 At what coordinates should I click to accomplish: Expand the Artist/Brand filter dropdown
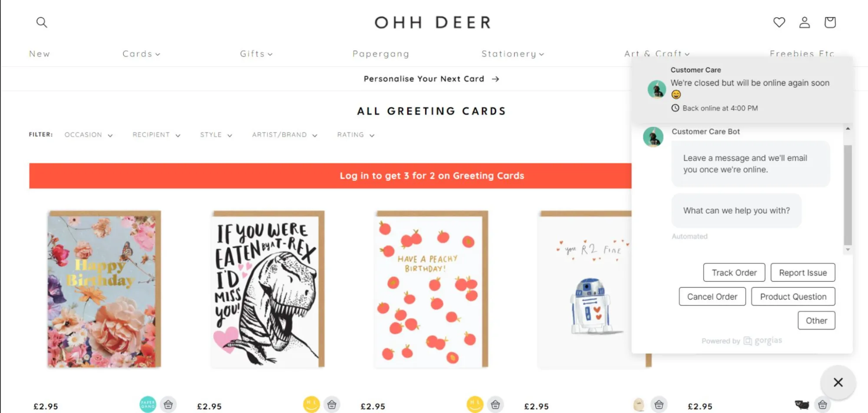pos(284,135)
